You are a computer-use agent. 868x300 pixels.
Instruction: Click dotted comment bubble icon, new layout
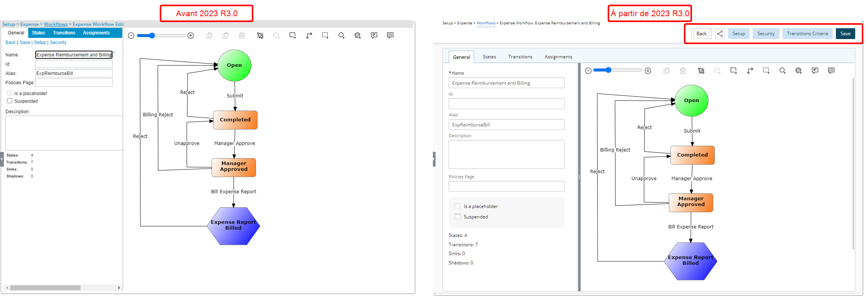pos(831,71)
